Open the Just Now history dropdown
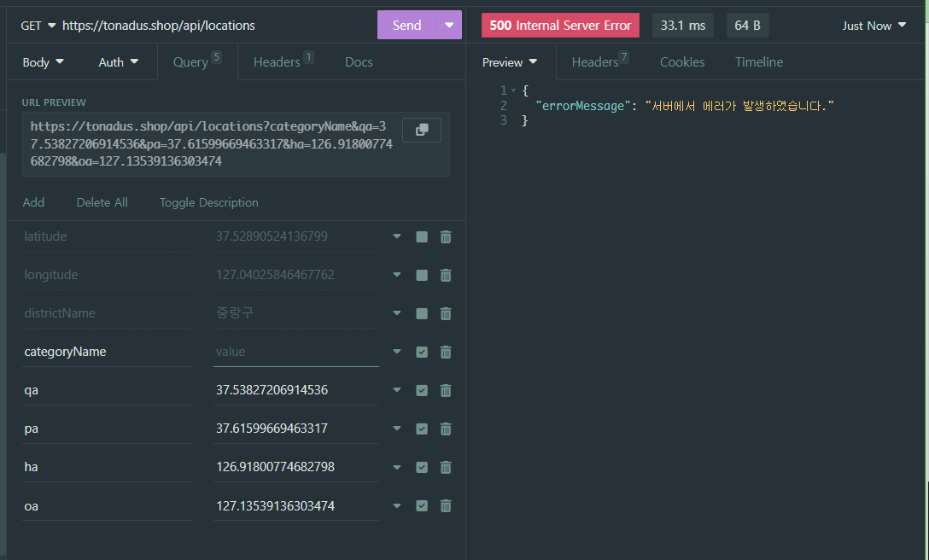Viewport: 929px width, 560px height. [x=873, y=26]
